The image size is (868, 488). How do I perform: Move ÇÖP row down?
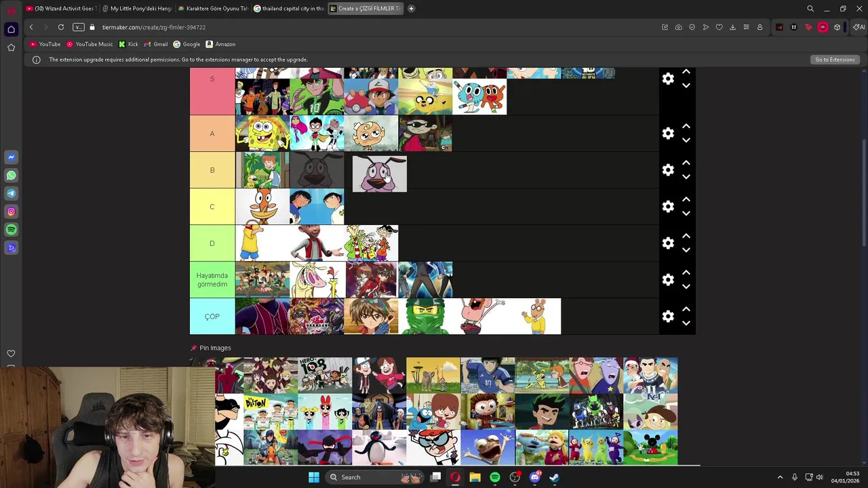pyautogui.click(x=686, y=323)
